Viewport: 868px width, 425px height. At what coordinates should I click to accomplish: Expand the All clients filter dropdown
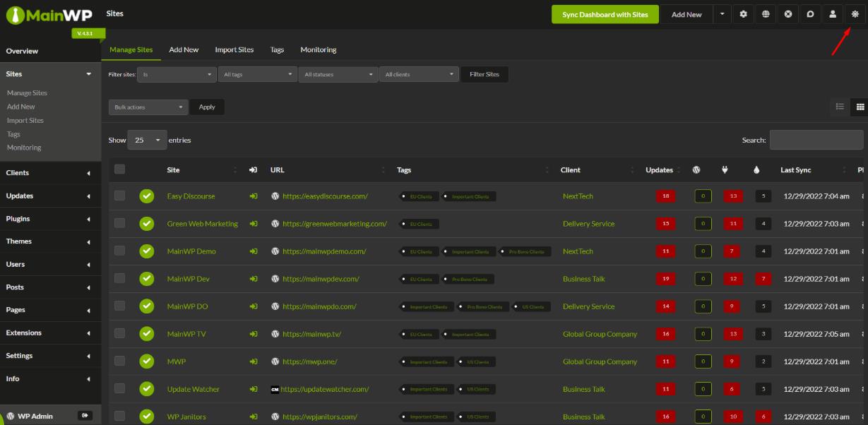pos(420,74)
